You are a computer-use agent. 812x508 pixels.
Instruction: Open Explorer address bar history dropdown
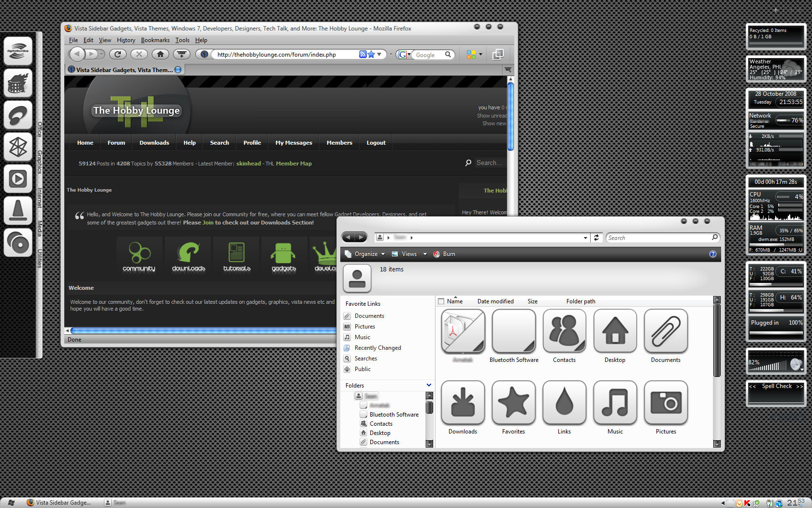(x=585, y=238)
